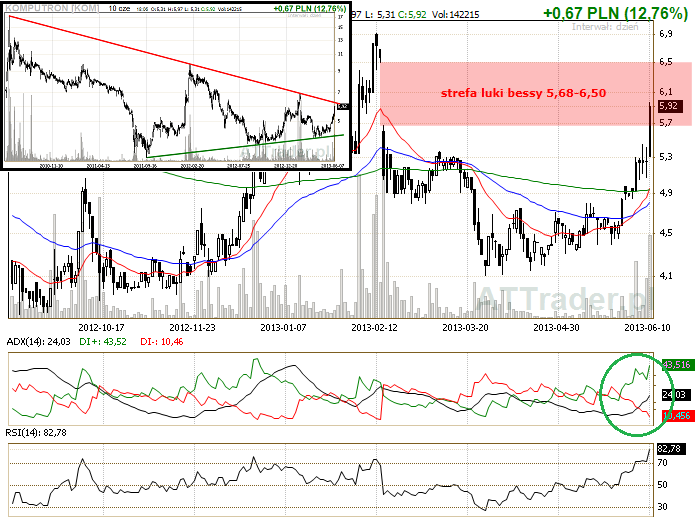Viewport: 700px width, 522px height.
Task: Click the 2013-04-30 date axis label
Action: pos(556,328)
